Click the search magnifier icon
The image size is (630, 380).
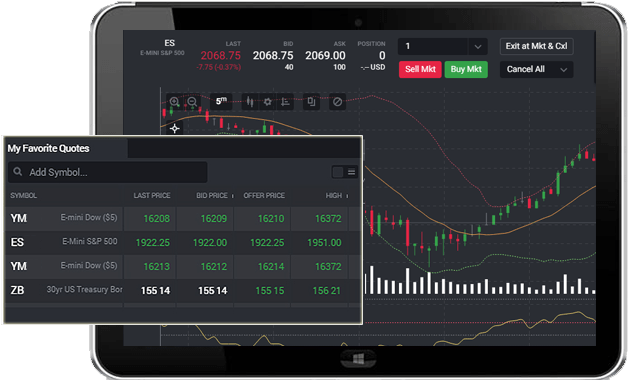coord(17,172)
